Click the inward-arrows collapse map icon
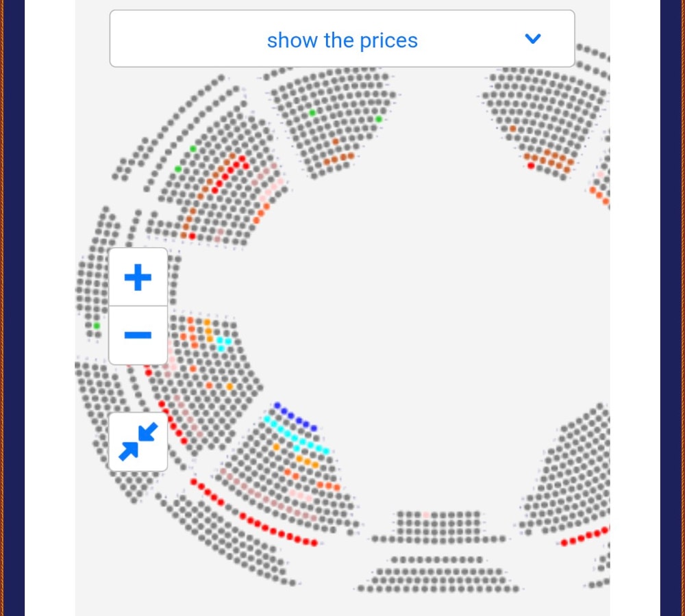Viewport: 685px width, 616px height. pos(138,441)
